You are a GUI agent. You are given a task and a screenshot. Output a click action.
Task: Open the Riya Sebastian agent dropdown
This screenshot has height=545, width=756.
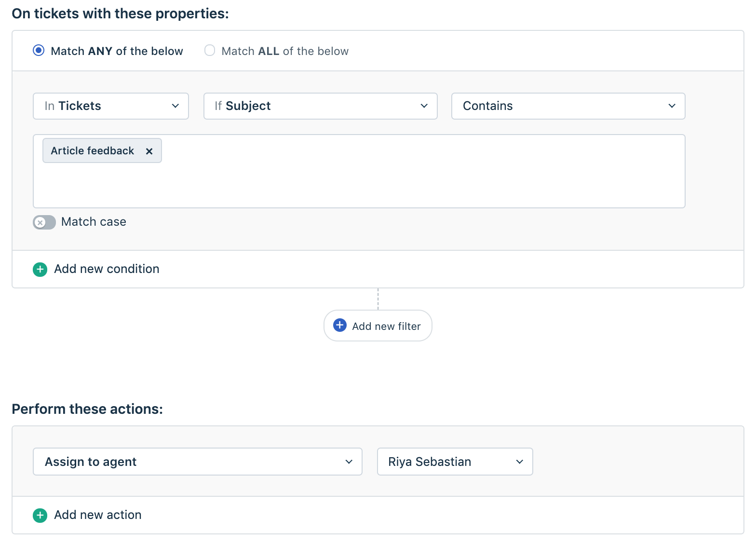455,462
